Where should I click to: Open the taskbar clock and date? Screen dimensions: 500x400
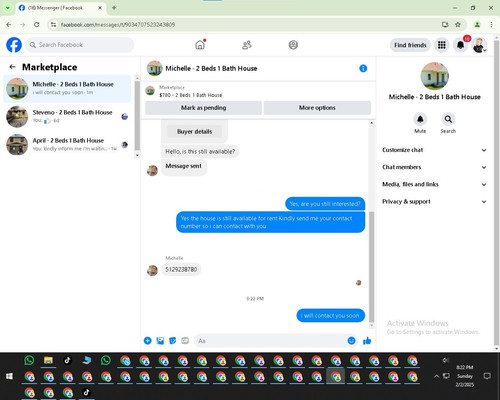[465, 376]
